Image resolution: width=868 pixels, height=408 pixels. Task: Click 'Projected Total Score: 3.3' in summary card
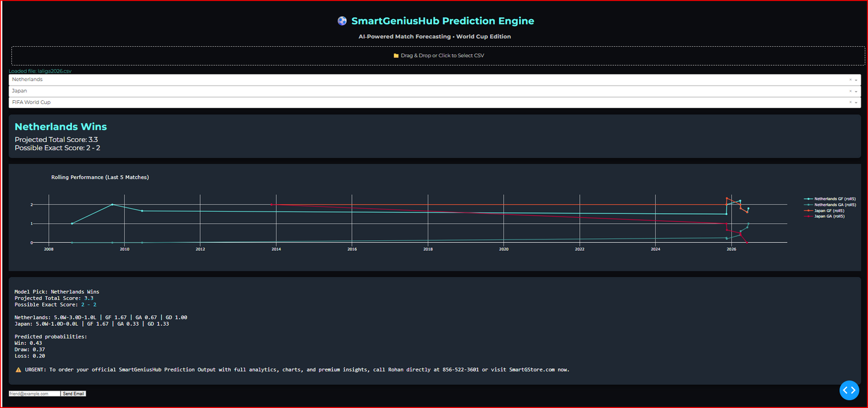click(56, 140)
